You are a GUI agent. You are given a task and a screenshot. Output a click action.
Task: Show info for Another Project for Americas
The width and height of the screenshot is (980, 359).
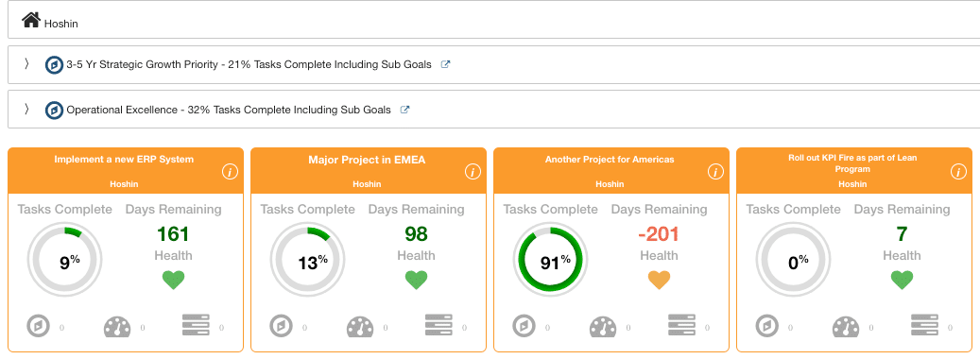(x=715, y=172)
